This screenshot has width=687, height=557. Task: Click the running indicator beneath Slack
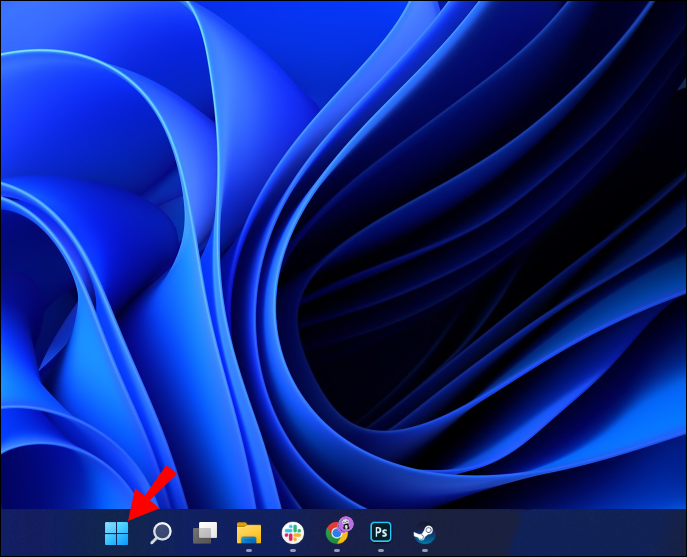coord(293,550)
